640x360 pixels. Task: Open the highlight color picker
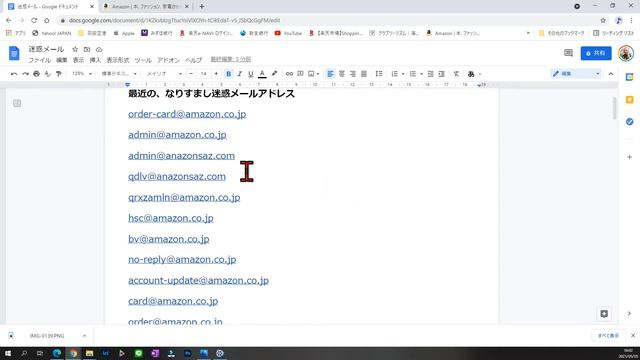pyautogui.click(x=274, y=74)
